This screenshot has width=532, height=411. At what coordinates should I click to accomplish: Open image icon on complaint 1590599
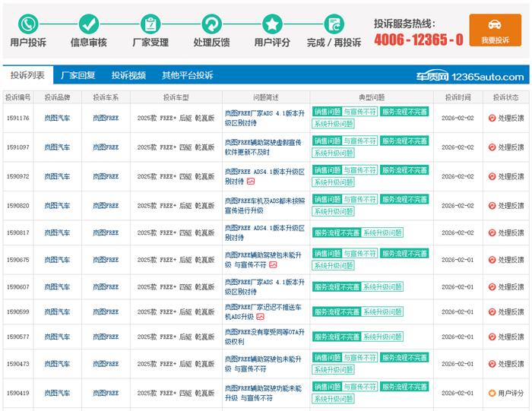coord(260,316)
